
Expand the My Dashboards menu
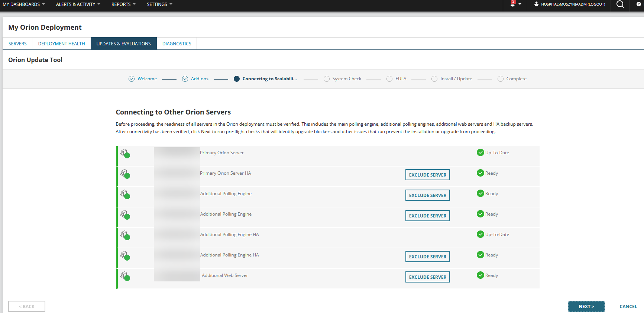[x=24, y=4]
